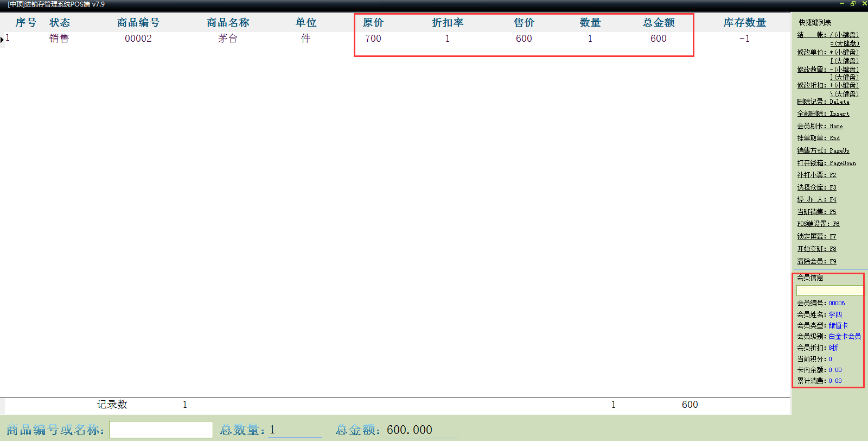The image size is (868, 441).
Task: Click the unit cell 件
Action: pyautogui.click(x=306, y=39)
